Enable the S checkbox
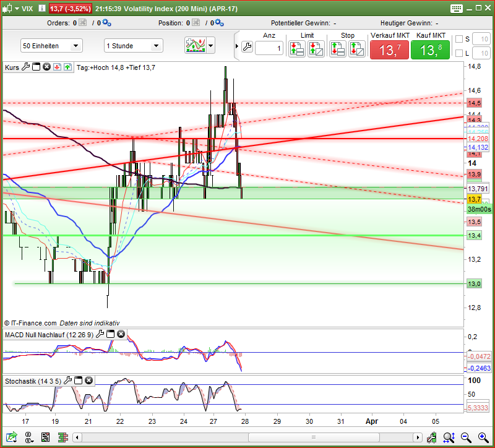495x448 pixels. point(459,39)
